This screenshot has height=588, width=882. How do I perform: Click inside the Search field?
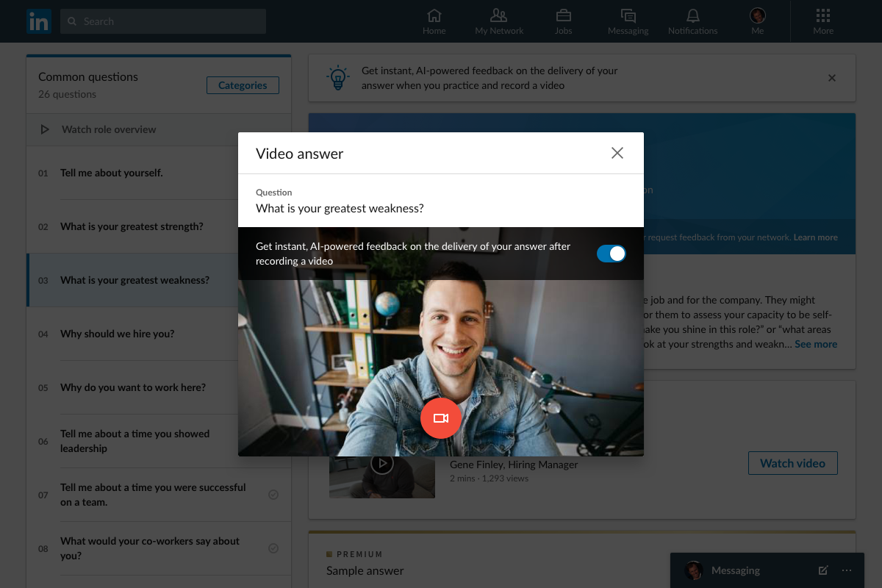click(162, 21)
